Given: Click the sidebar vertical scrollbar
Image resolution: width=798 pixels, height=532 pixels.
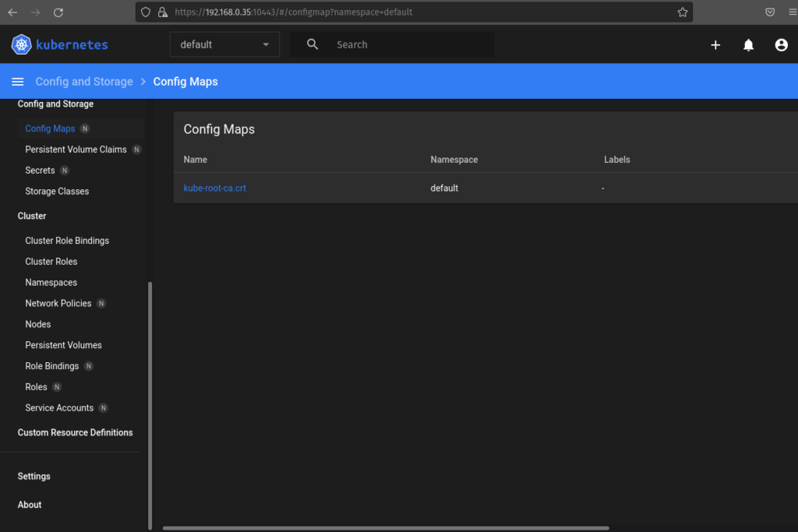Looking at the screenshot, I should click(150, 405).
